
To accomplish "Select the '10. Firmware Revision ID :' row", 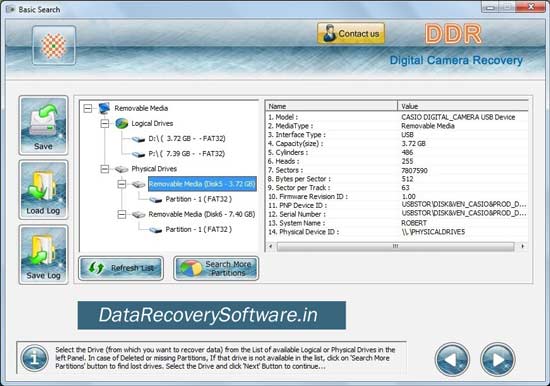I will (397, 197).
